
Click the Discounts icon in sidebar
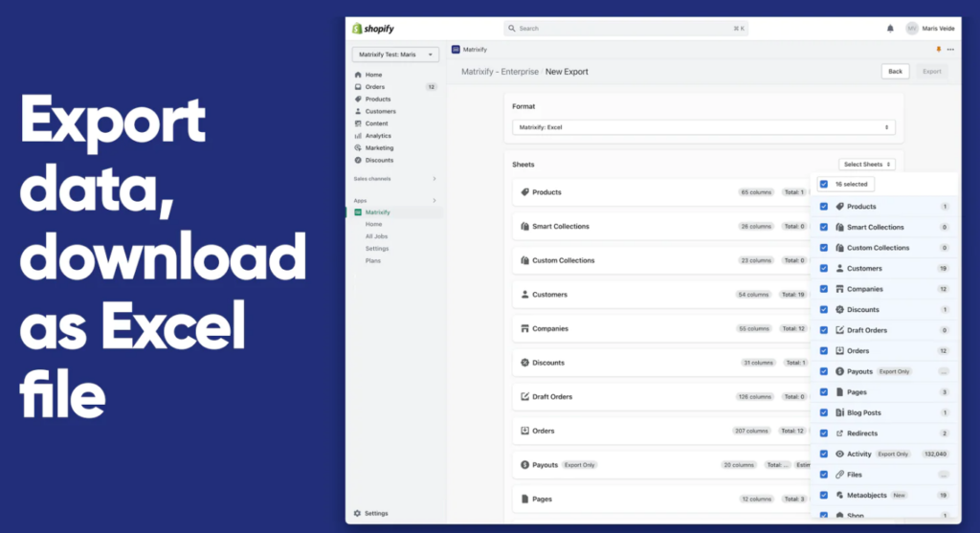(x=358, y=161)
